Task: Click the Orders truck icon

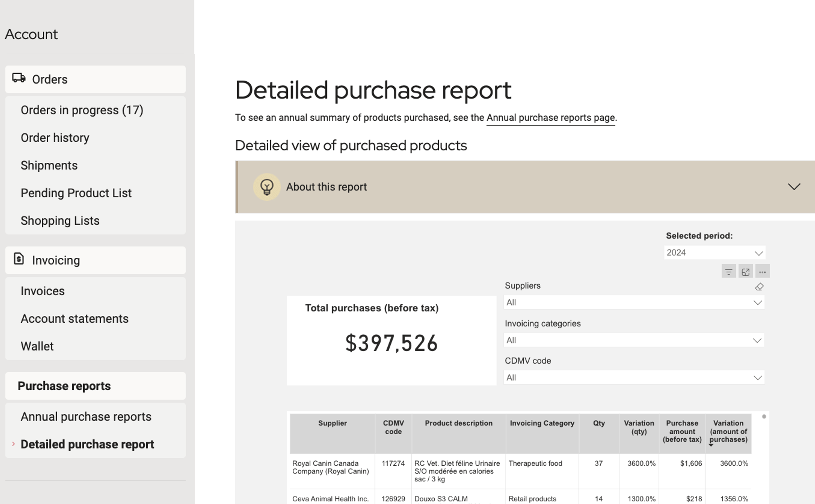Action: [19, 78]
